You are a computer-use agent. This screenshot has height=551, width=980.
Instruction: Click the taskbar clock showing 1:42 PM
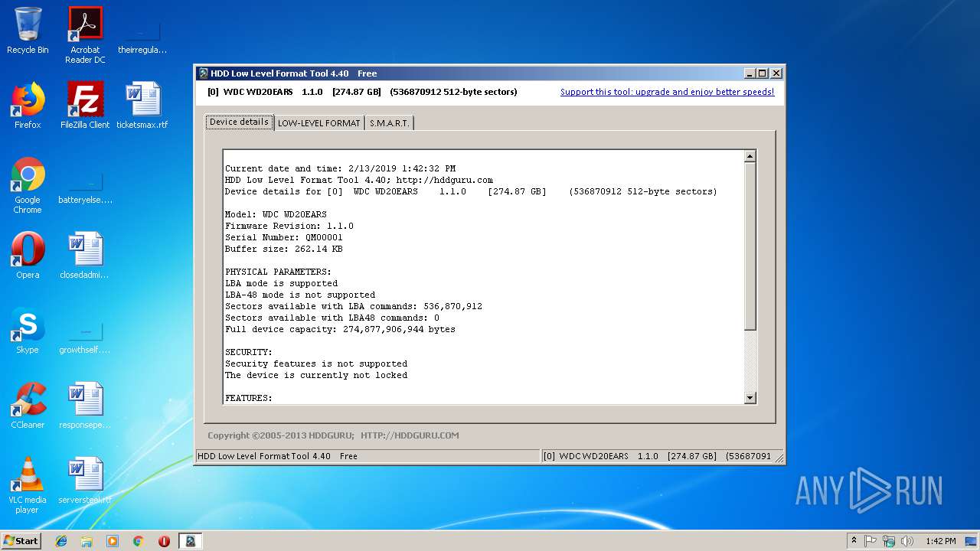point(940,541)
